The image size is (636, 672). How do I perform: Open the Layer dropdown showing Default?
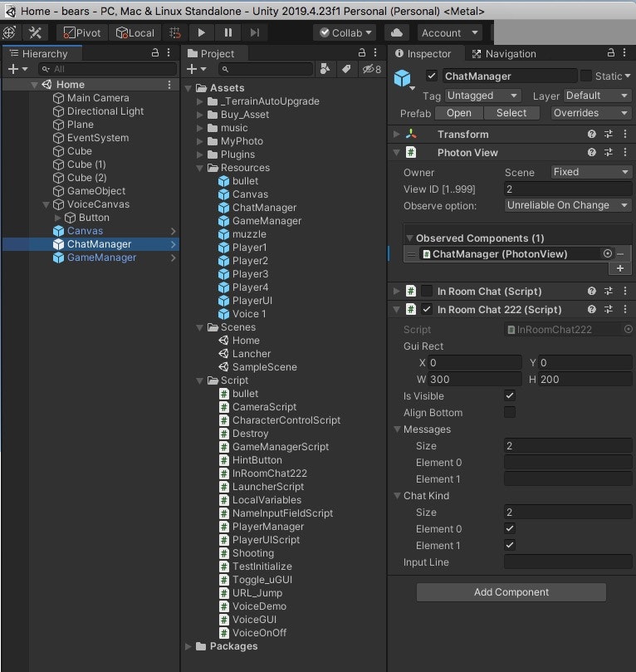(x=598, y=96)
